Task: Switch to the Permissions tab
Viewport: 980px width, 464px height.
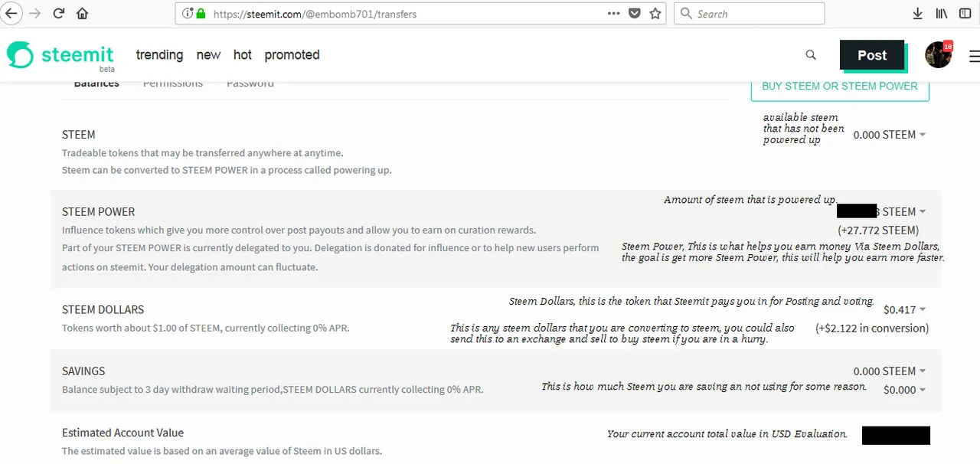Action: 173,84
